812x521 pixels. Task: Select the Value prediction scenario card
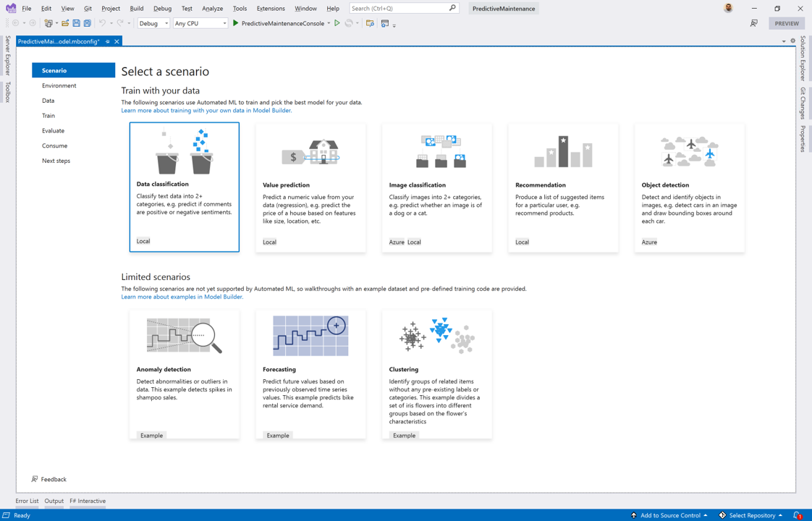tap(310, 187)
